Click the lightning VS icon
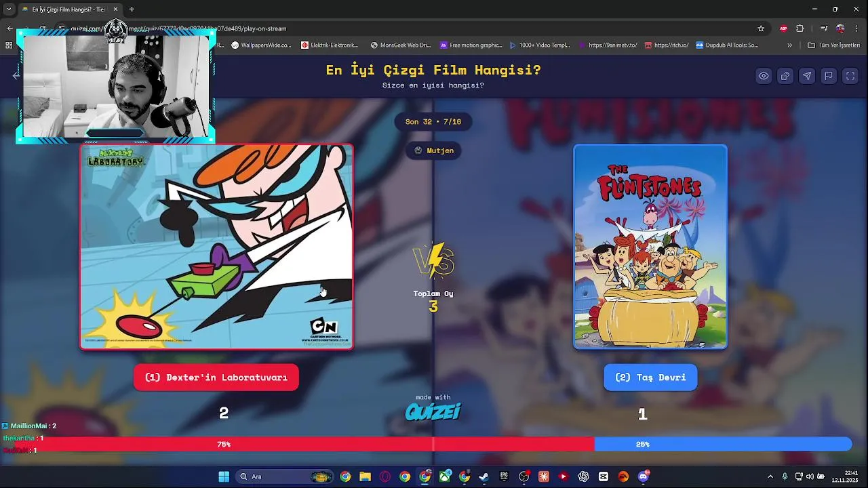This screenshot has height=488, width=868. (x=433, y=261)
